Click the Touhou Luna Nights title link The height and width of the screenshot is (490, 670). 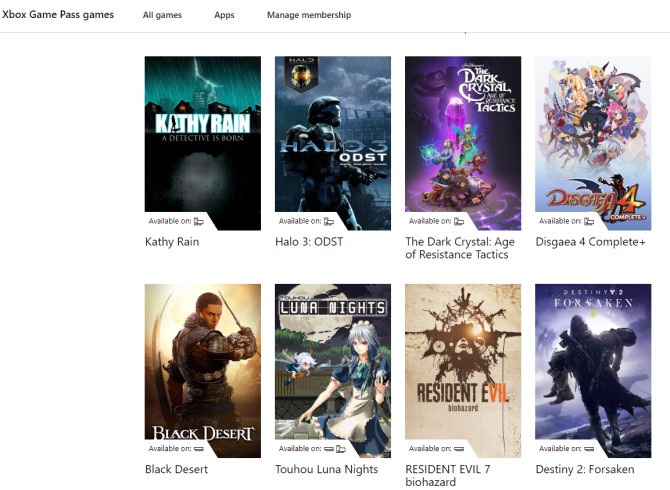tap(326, 469)
